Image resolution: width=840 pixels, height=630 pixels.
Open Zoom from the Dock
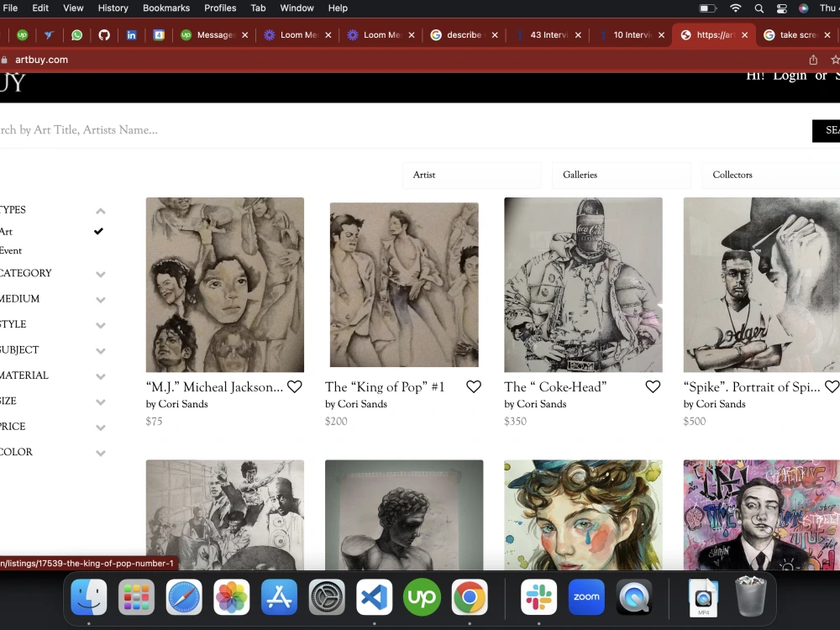point(586,596)
